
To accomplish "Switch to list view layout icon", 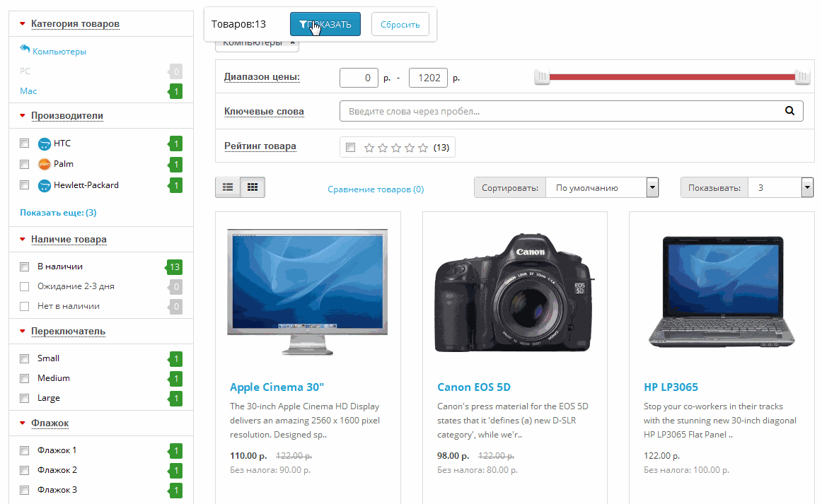I will point(228,187).
